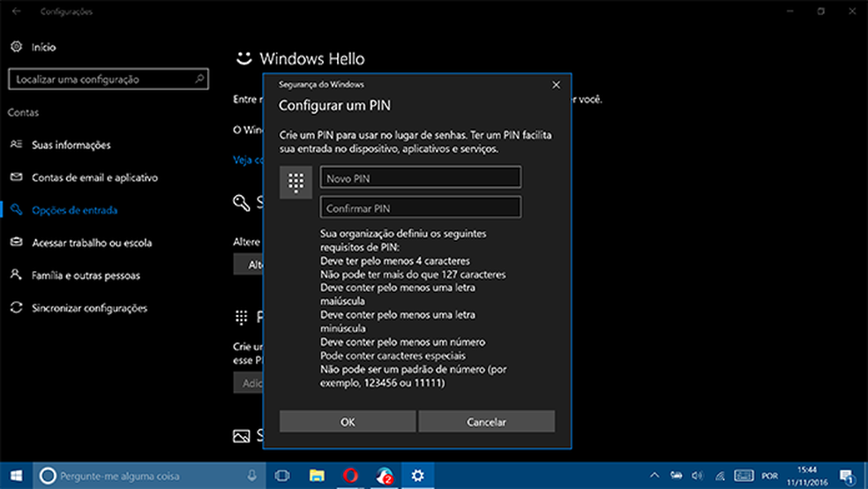Click the Configurar um PIN heading

tap(334, 105)
